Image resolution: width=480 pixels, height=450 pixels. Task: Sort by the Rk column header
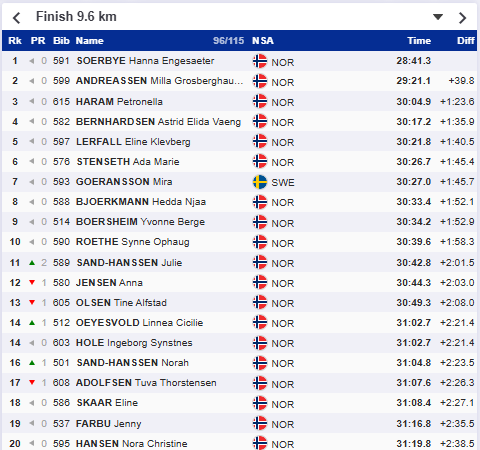pyautogui.click(x=15, y=41)
